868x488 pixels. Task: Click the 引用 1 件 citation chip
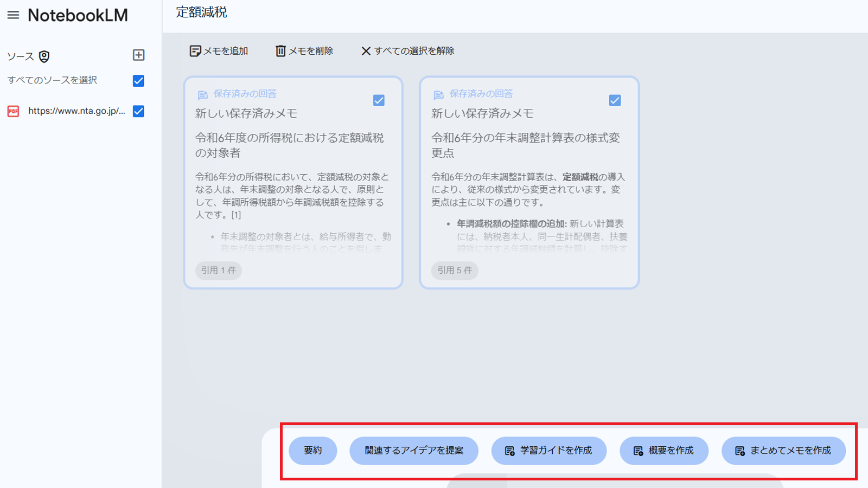pyautogui.click(x=218, y=271)
